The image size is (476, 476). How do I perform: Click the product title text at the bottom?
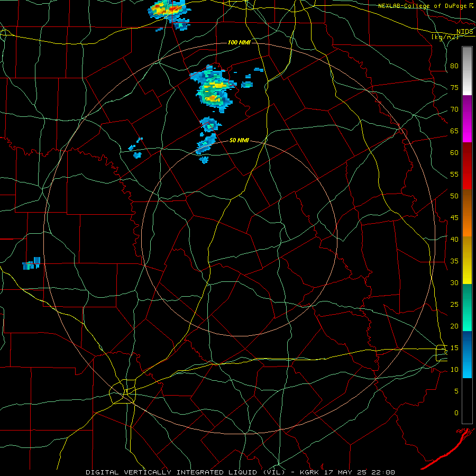click(x=240, y=472)
